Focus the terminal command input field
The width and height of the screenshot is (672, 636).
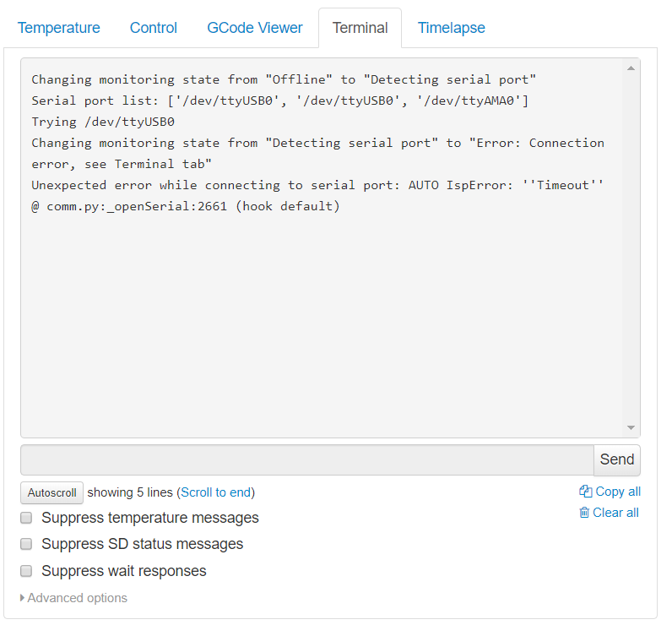pos(307,459)
